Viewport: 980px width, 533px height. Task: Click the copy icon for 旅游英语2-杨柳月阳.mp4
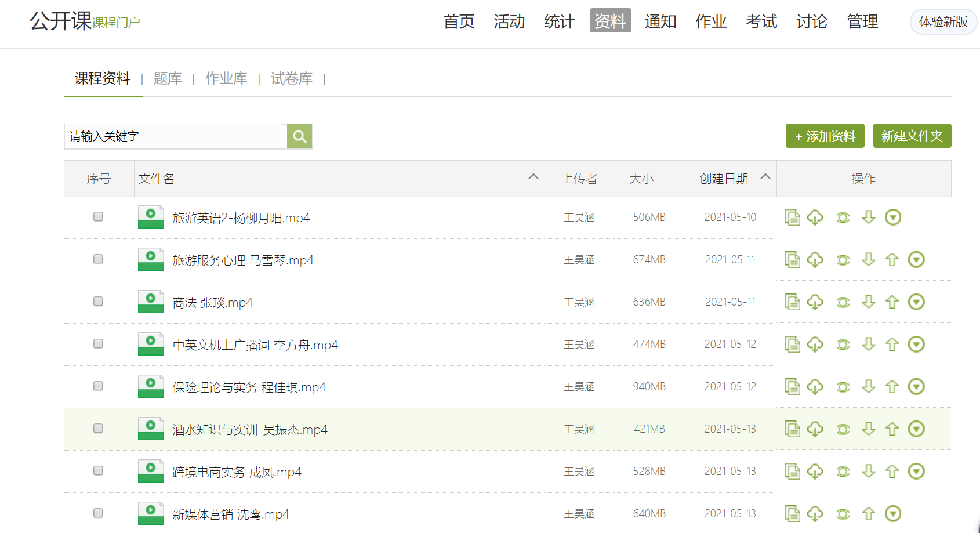(792, 217)
